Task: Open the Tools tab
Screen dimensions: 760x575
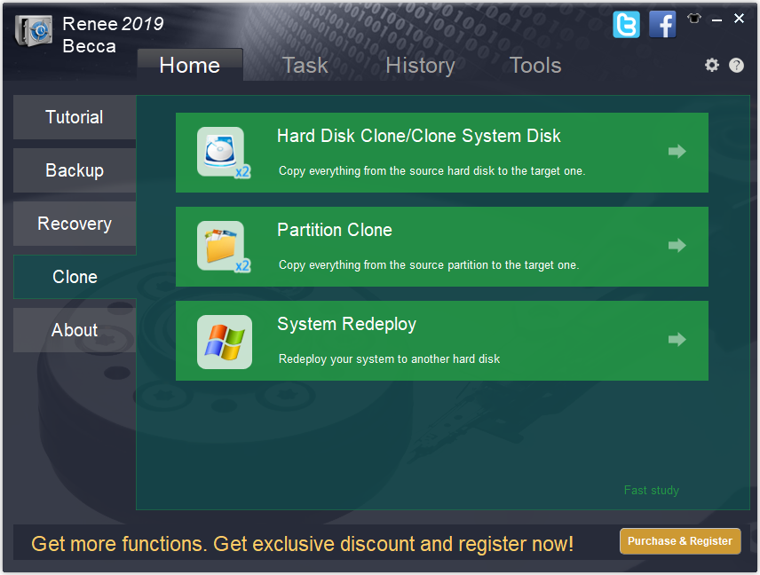Action: (x=535, y=65)
